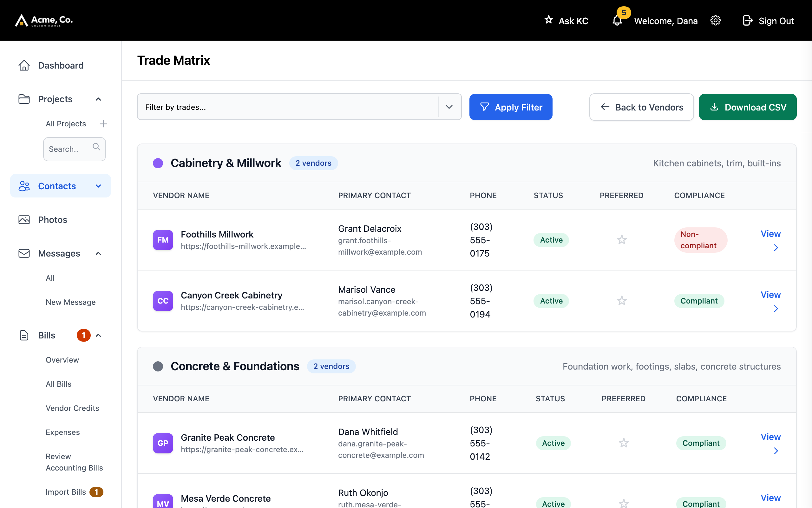Open the notifications bell
The image size is (812, 508).
pos(617,21)
